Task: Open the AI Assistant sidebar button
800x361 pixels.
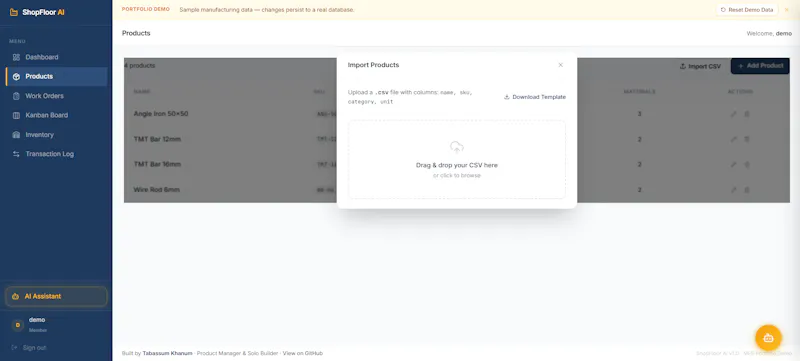Action: point(56,296)
